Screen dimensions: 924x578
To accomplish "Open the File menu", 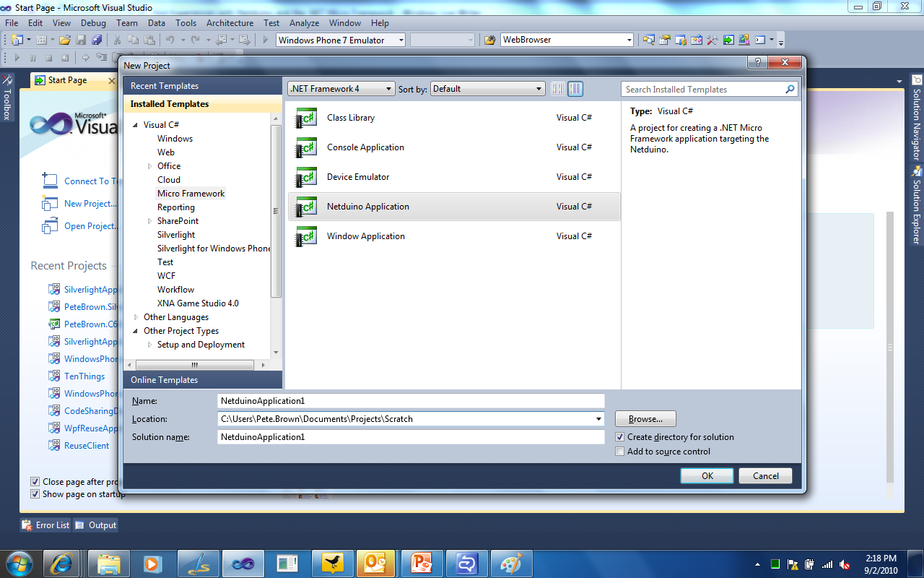I will coord(11,23).
